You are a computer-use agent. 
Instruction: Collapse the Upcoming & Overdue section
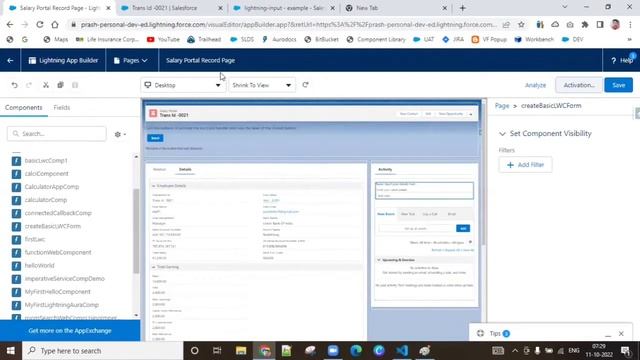(x=379, y=260)
